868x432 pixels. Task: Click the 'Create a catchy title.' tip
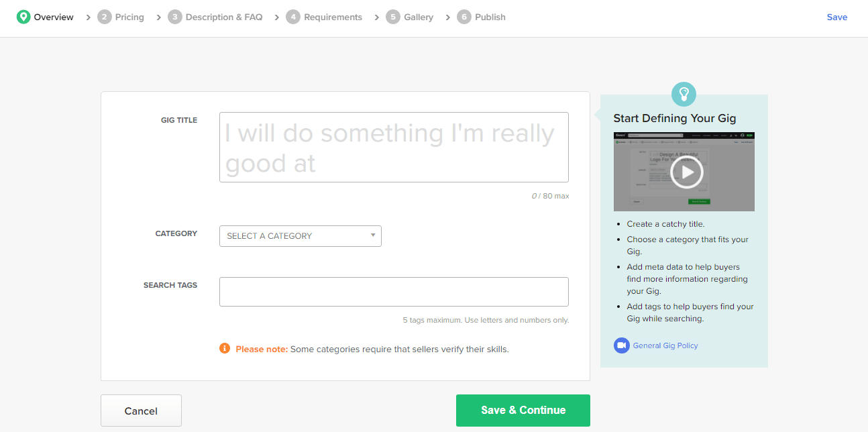click(666, 224)
